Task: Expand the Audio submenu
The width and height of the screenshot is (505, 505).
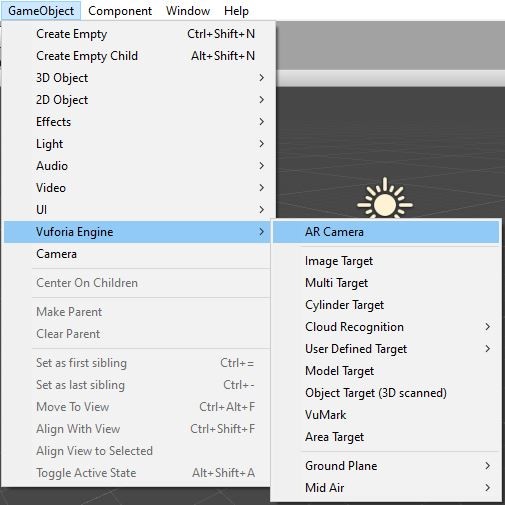Action: point(137,166)
